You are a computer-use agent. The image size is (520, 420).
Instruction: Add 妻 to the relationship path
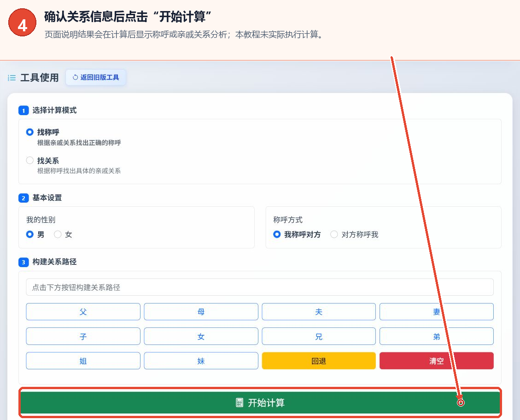coord(437,312)
